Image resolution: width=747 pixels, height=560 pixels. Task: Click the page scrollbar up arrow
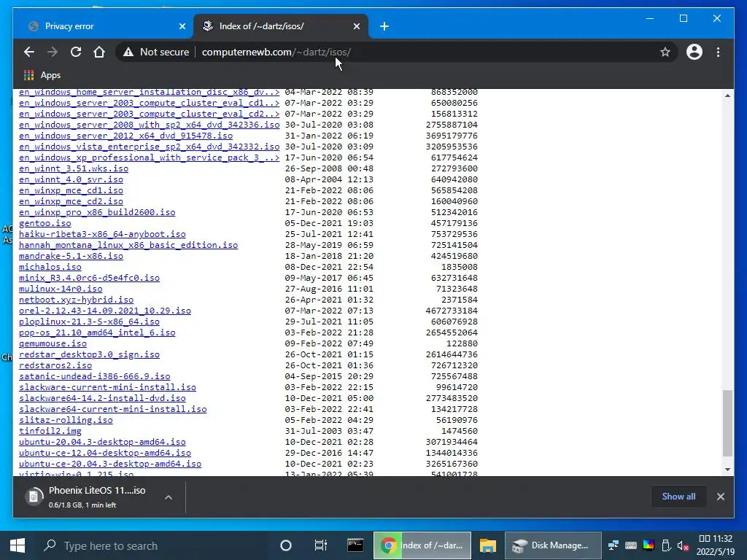(x=727, y=96)
